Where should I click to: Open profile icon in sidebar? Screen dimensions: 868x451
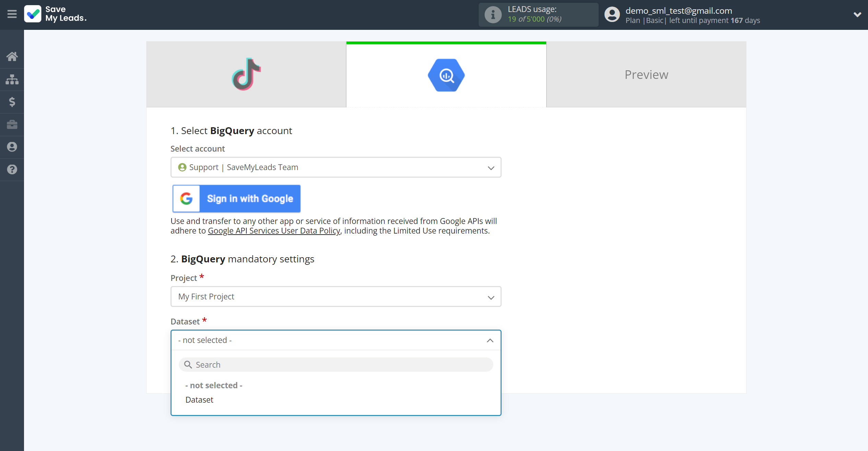point(12,147)
